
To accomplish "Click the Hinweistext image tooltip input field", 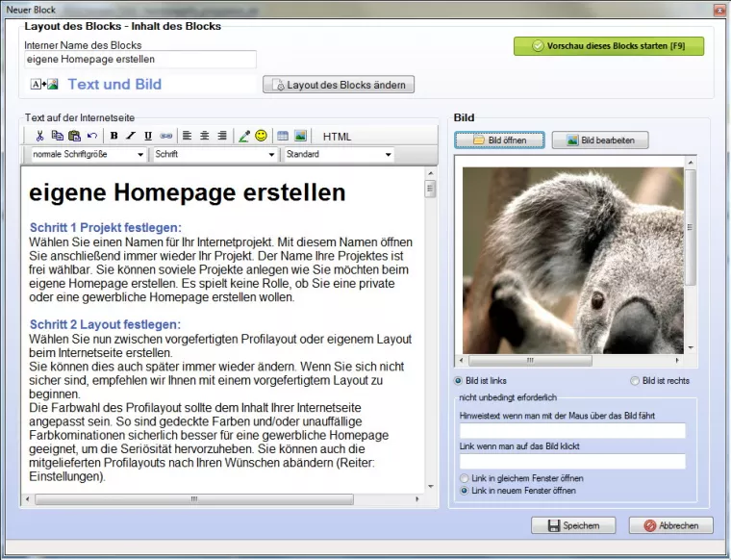I will point(572,430).
